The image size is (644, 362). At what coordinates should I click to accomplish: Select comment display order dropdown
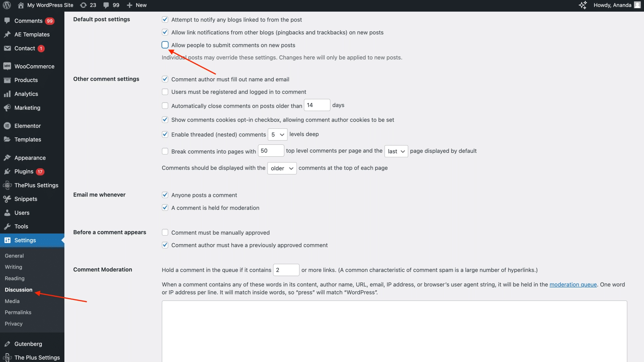pyautogui.click(x=281, y=168)
